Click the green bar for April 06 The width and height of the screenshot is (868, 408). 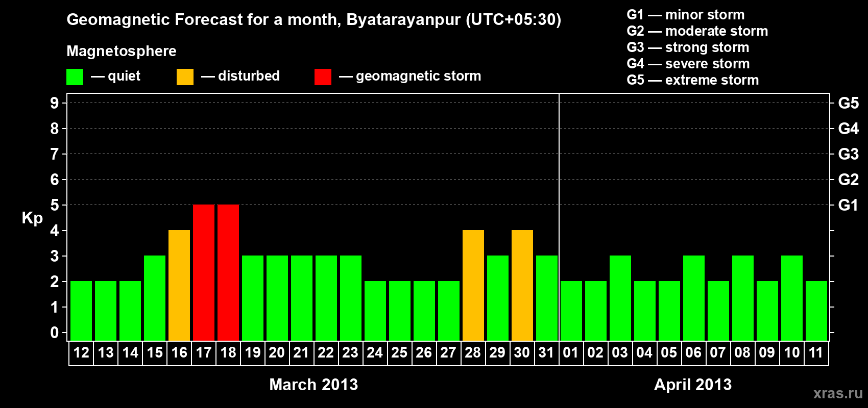pyautogui.click(x=694, y=298)
